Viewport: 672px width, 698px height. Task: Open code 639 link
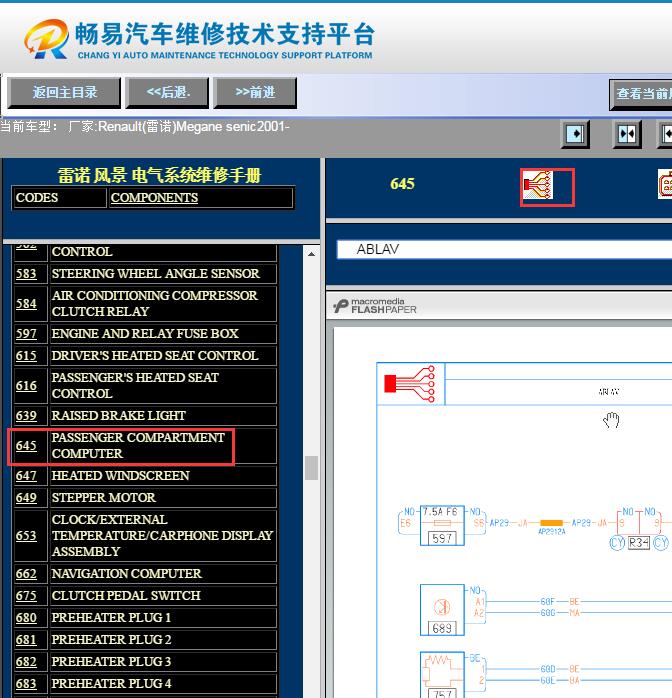click(x=26, y=416)
